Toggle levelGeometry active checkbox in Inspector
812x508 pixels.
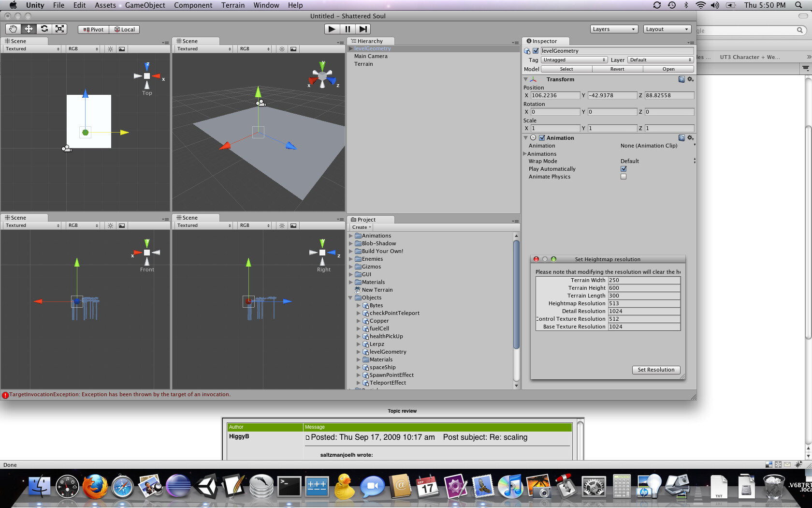point(536,51)
